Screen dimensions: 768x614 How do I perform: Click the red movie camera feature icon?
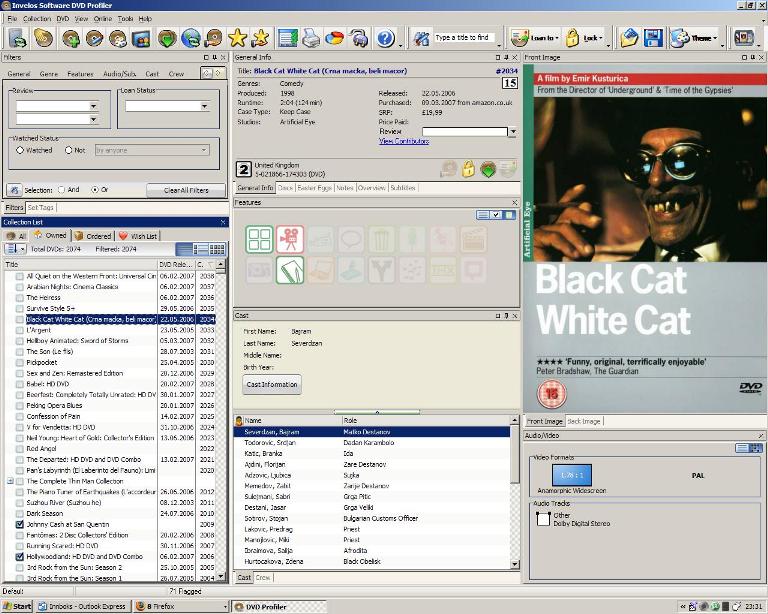290,239
